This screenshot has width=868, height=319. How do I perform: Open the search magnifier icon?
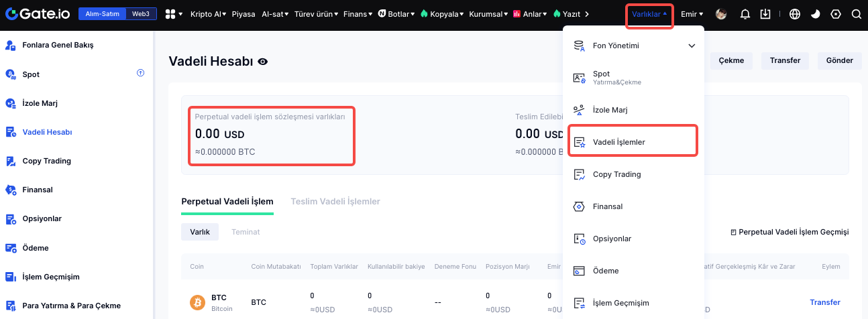(x=856, y=14)
